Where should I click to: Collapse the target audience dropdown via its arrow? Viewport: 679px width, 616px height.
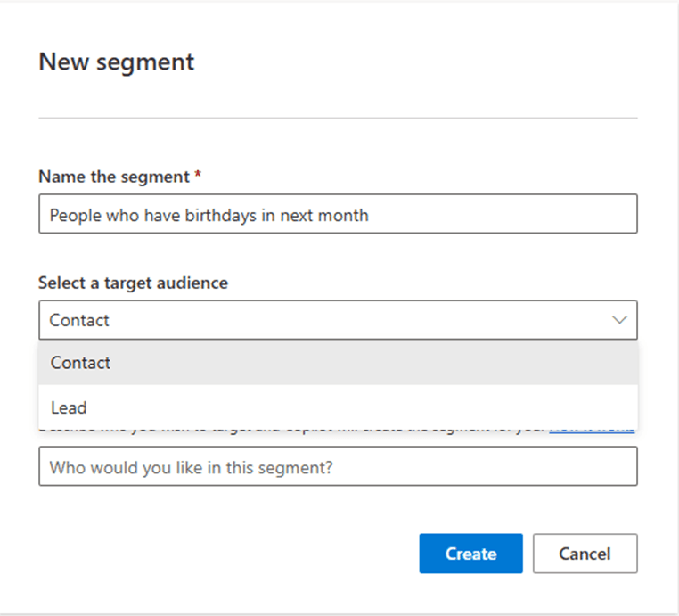point(619,320)
